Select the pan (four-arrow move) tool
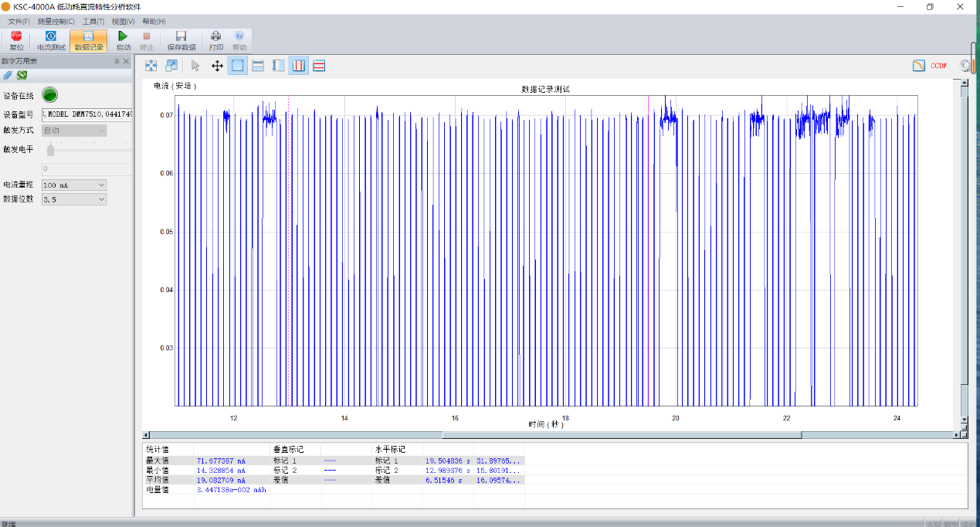980x527 pixels. point(217,66)
